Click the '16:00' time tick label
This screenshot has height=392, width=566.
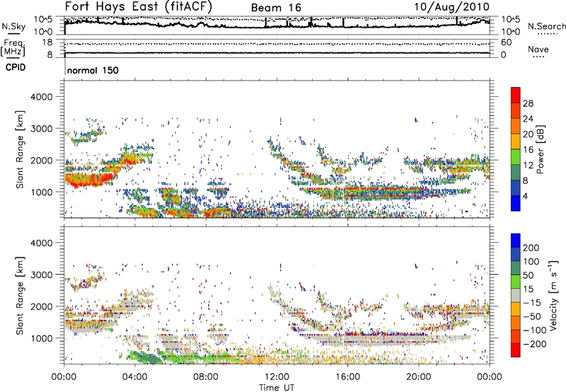(347, 377)
